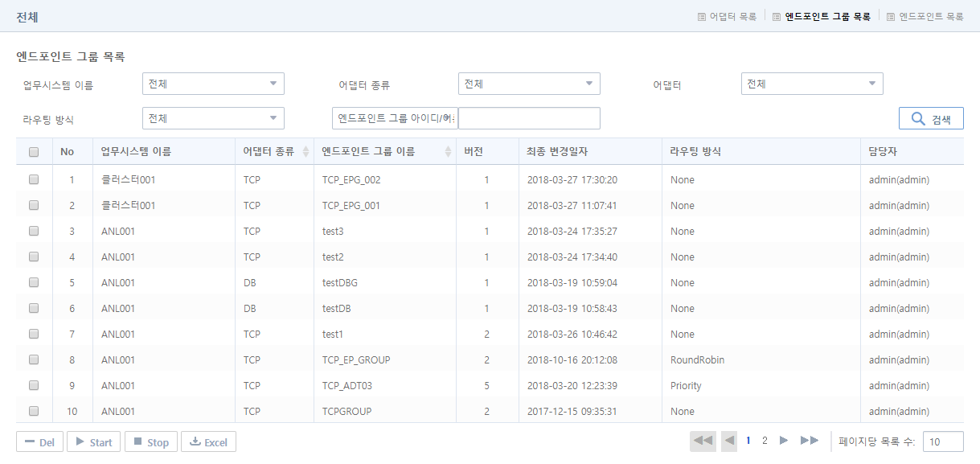Check the checkbox for TCP_EP_GROUP row
Image resolution: width=980 pixels, height=464 pixels.
pyautogui.click(x=34, y=359)
